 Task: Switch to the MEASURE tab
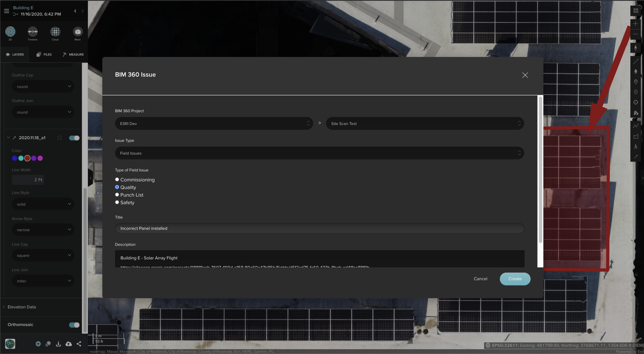73,54
